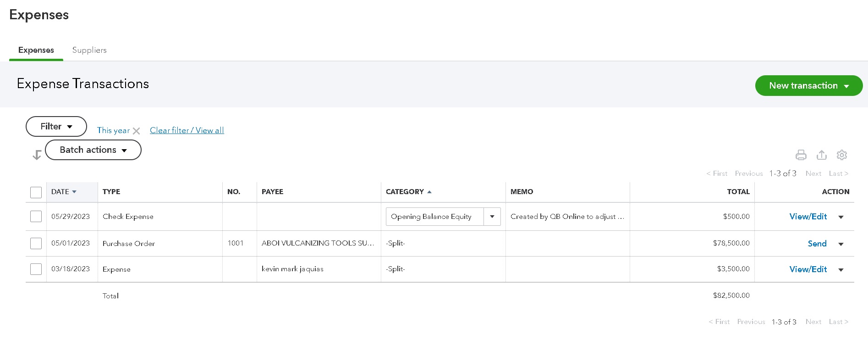Click the New transaction button
Image resolution: width=868 pixels, height=352 pixels.
(808, 86)
